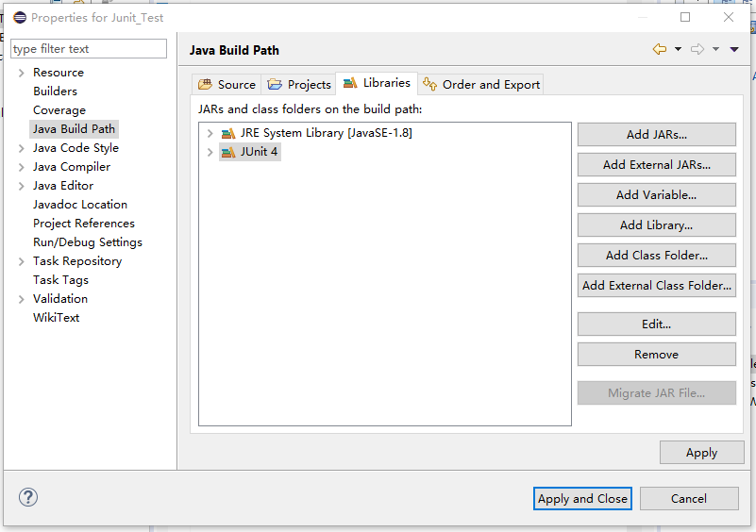This screenshot has width=756, height=532.
Task: Click the Add External JARs button
Action: click(656, 165)
